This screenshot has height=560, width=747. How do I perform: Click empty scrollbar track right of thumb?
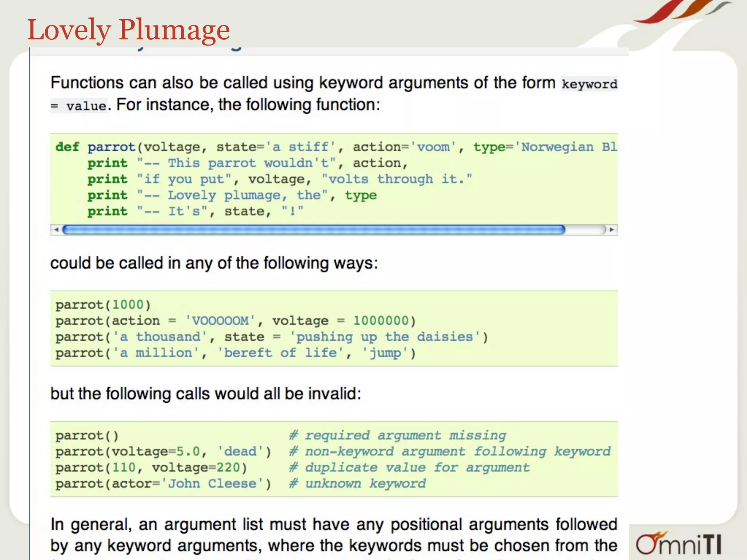pos(584,230)
